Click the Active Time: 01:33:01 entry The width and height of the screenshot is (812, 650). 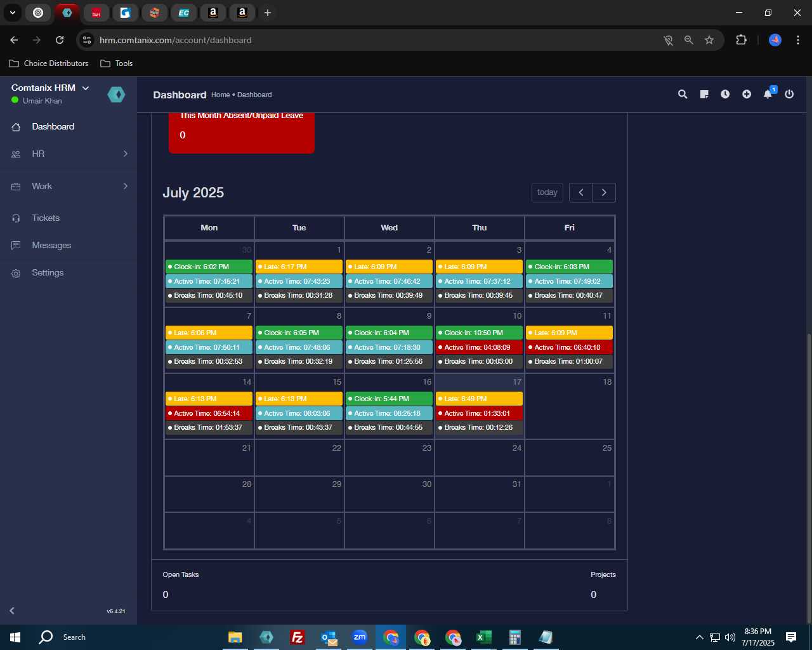pyautogui.click(x=479, y=413)
